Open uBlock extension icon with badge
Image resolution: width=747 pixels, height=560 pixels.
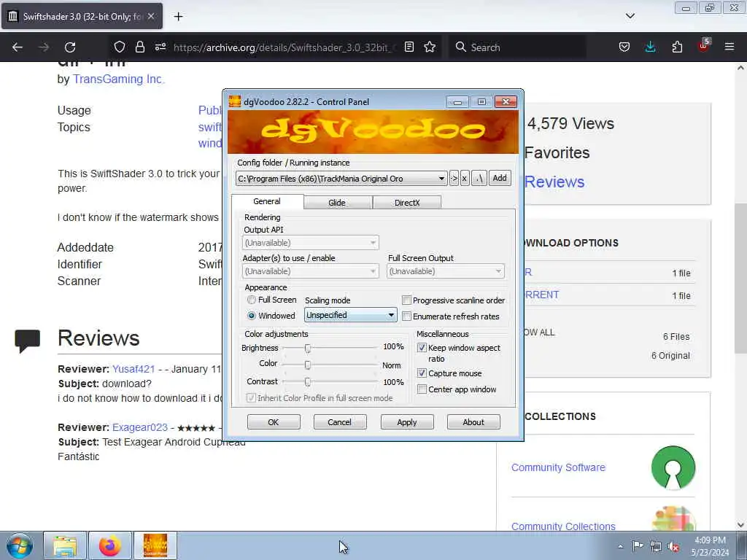pyautogui.click(x=704, y=46)
